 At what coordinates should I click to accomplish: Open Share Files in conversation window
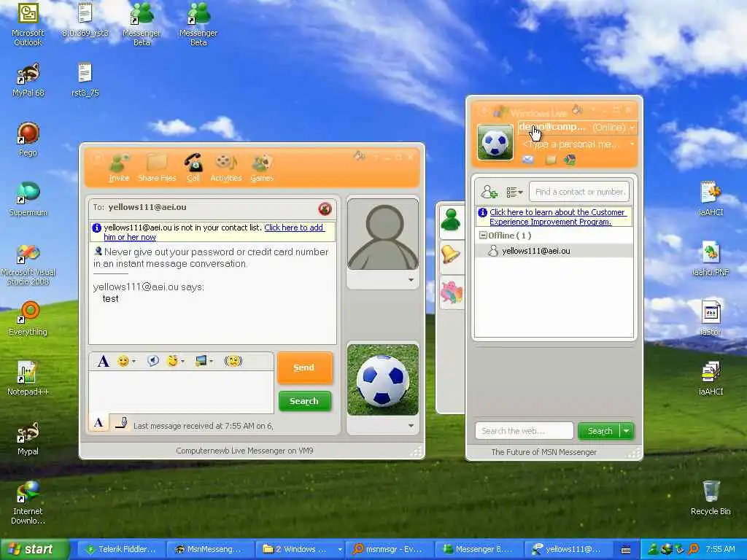[x=157, y=168]
